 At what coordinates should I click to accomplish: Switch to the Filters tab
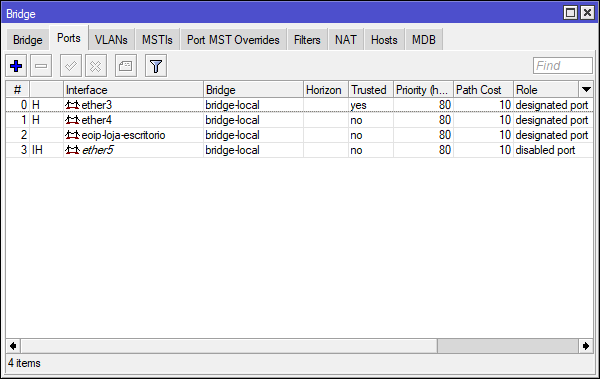(x=307, y=40)
